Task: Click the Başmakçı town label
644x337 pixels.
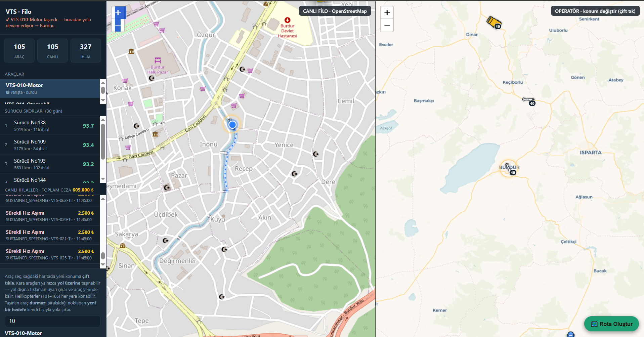Action: tap(424, 101)
